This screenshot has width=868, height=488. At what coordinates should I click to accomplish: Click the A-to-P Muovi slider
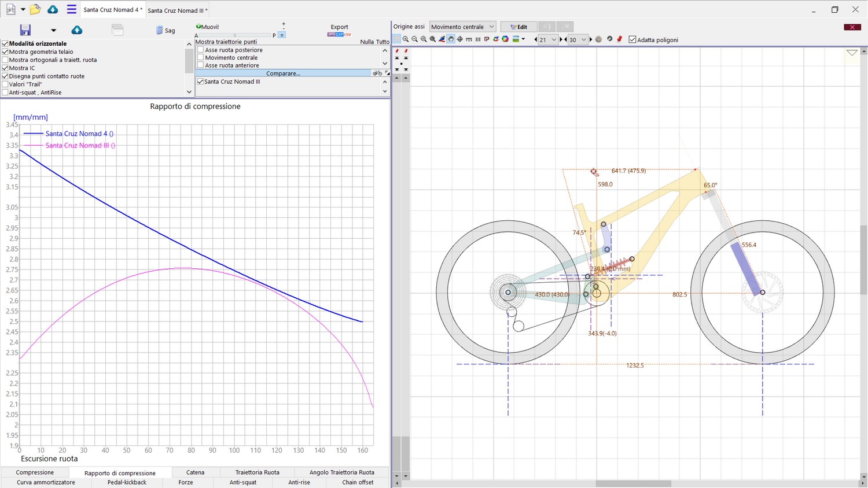click(235, 35)
